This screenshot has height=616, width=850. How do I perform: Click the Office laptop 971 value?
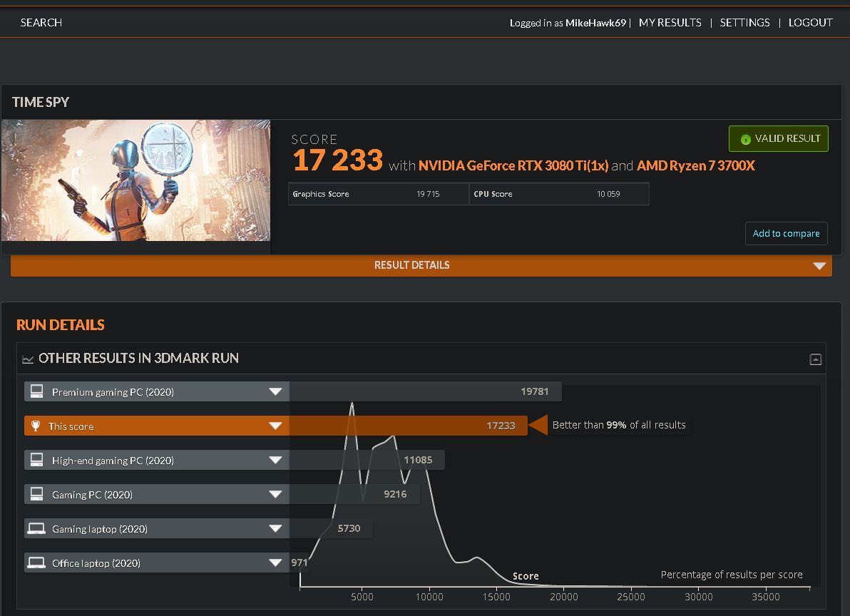pyautogui.click(x=299, y=563)
